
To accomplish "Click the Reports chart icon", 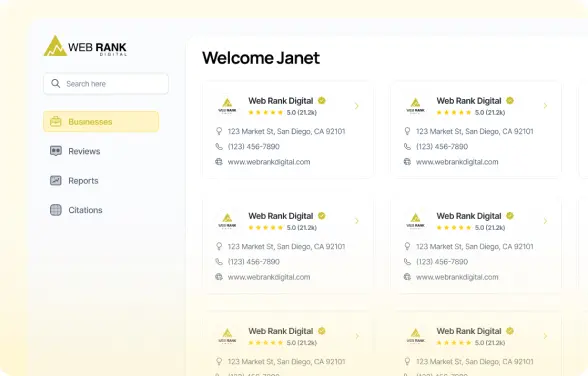I will pyautogui.click(x=56, y=180).
